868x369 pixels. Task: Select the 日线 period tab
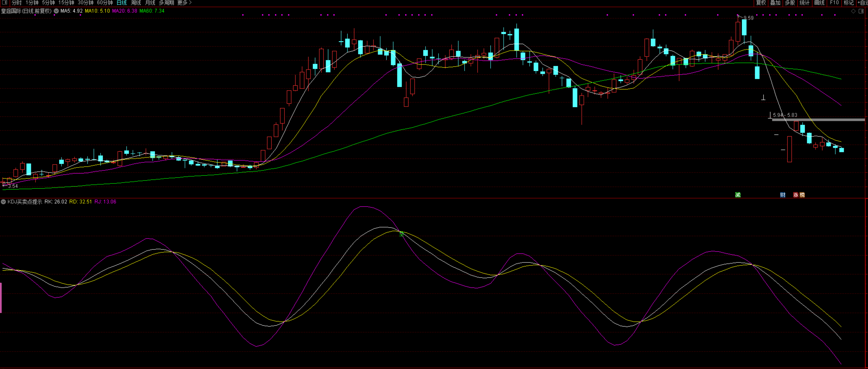[122, 3]
